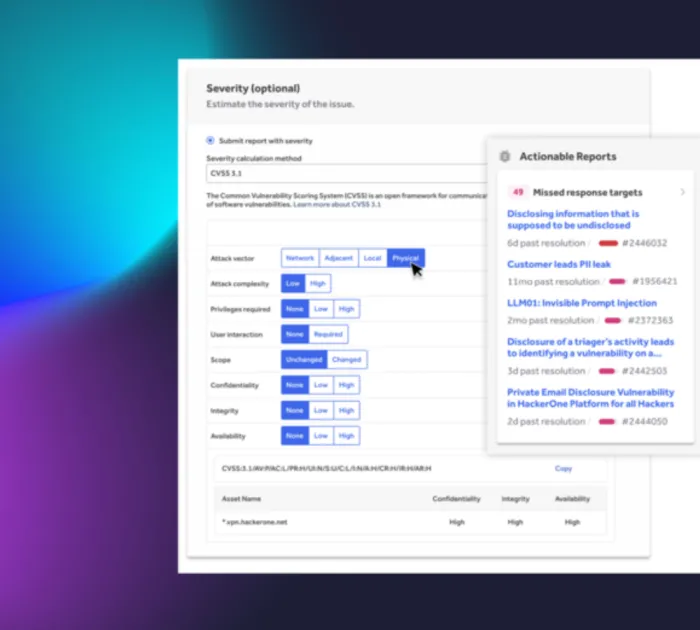Set Scope to Changed

pyautogui.click(x=347, y=359)
